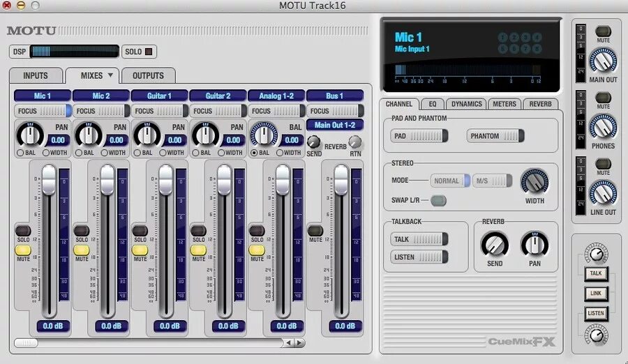
Task: Select BAL radio button on Guitar 1
Action: [137, 153]
